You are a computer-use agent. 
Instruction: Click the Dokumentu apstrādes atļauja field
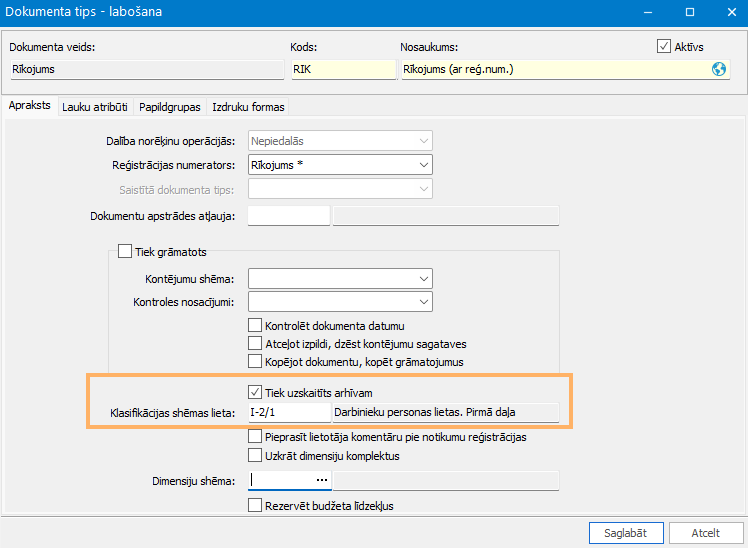pos(288,215)
